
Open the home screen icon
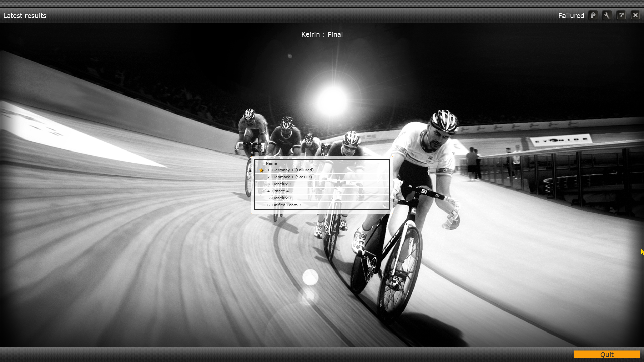coord(593,15)
